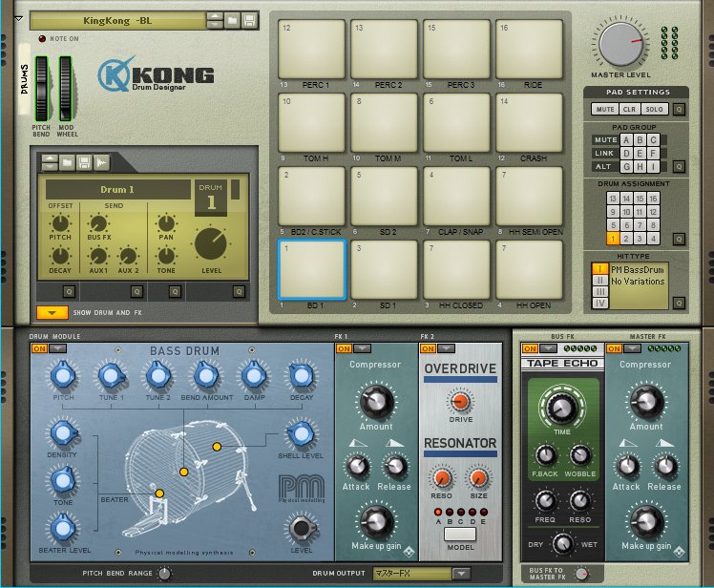Toggle FX 1 Compressor ON button

[x=344, y=348]
